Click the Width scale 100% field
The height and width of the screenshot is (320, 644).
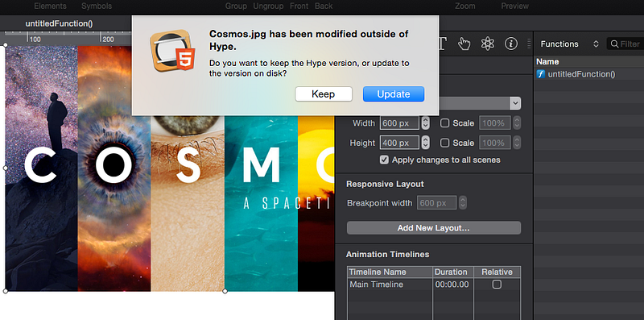(495, 123)
